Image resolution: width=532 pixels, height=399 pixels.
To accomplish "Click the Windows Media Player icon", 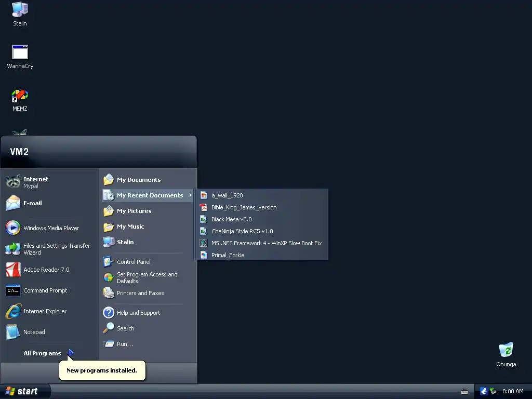I will pos(13,228).
